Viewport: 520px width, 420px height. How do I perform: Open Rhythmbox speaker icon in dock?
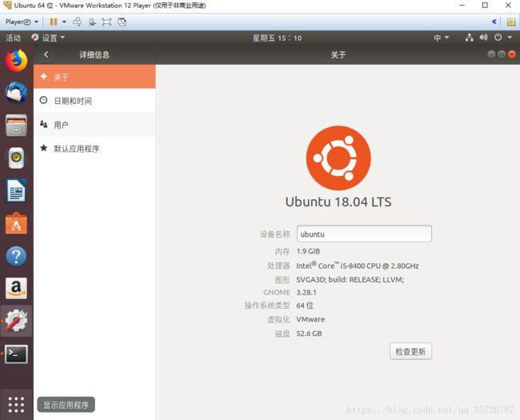(16, 158)
